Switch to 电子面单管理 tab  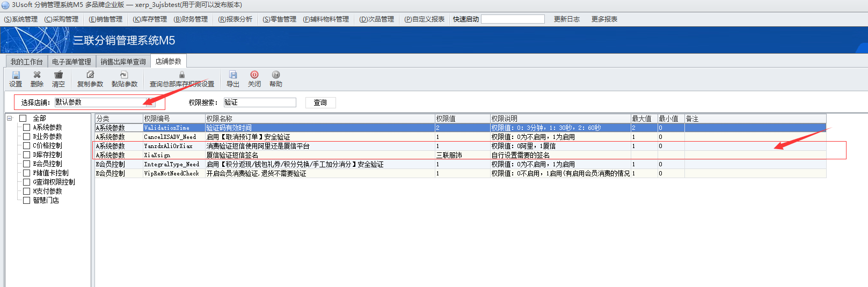point(72,62)
